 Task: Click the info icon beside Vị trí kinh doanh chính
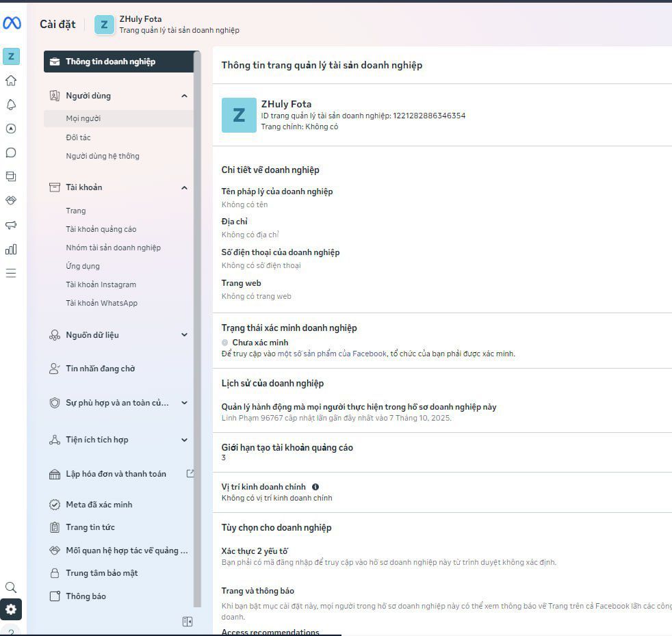pos(315,487)
